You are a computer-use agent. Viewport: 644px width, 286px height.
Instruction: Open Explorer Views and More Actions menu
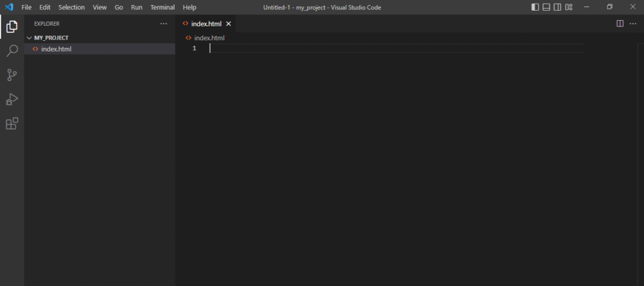[x=164, y=23]
